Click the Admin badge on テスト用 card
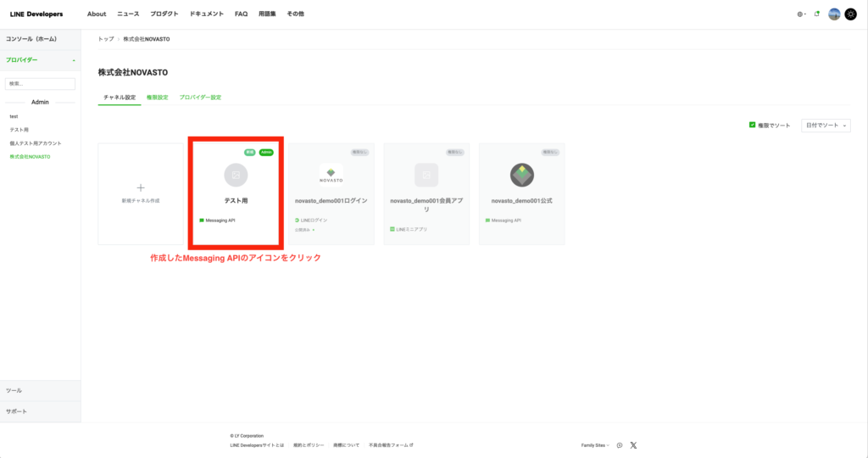Screen dimensions: 868x458 point(266,153)
